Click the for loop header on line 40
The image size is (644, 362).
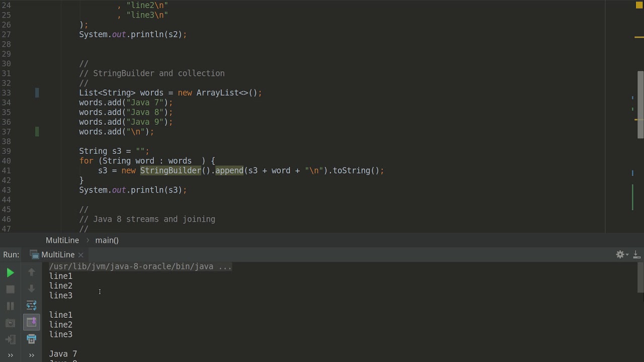click(147, 161)
